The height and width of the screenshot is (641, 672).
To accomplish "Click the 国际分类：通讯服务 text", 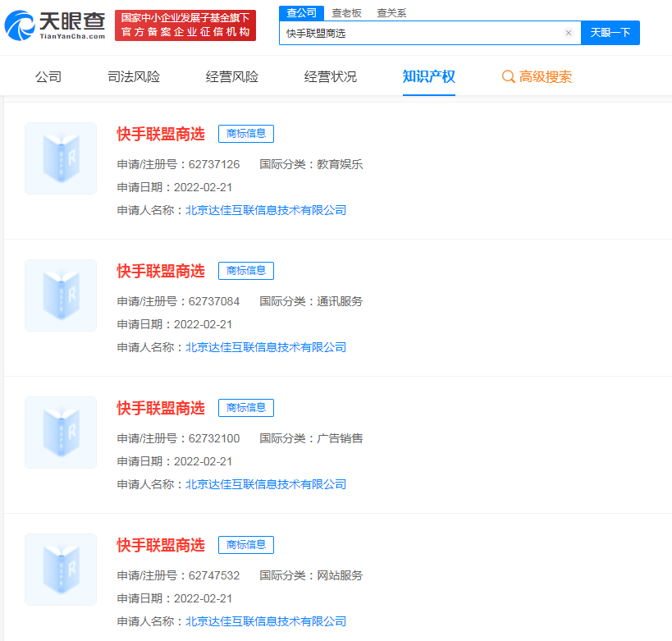I will coord(311,301).
